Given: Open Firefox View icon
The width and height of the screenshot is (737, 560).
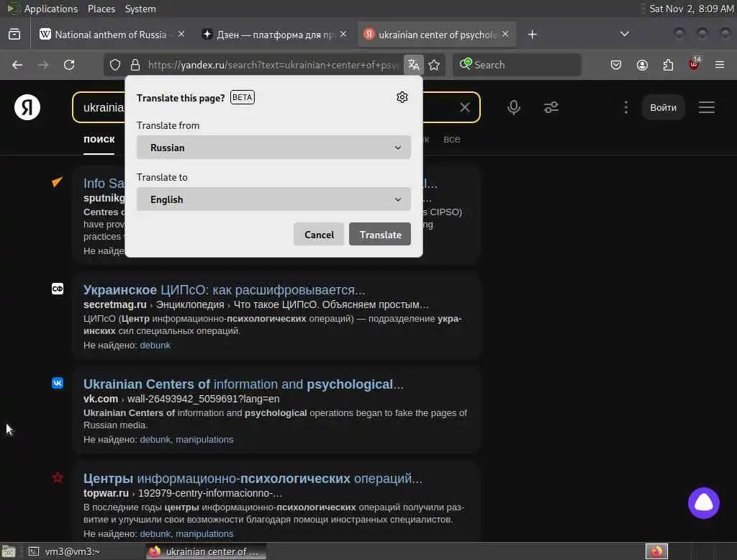Looking at the screenshot, I should (x=14, y=35).
